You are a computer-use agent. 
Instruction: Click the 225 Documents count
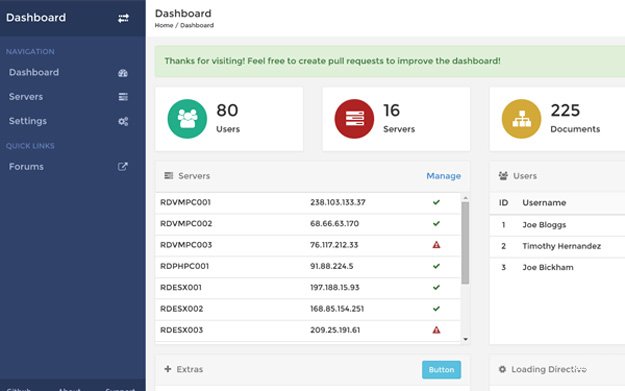(565, 110)
